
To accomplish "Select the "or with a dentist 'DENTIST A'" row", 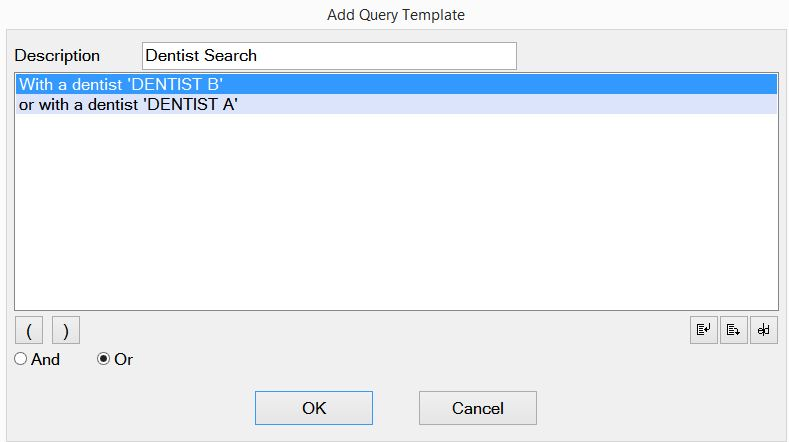I will 396,104.
